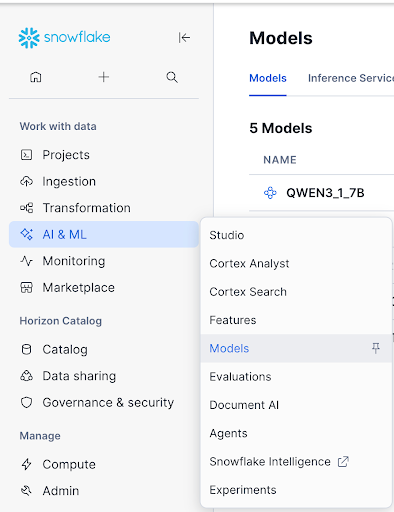Choose Cortex Analyst from flyout
This screenshot has width=394, height=512.
[x=296, y=263]
